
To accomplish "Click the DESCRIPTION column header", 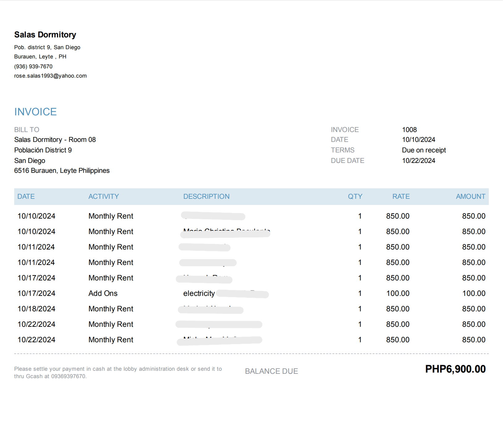I will pos(206,196).
